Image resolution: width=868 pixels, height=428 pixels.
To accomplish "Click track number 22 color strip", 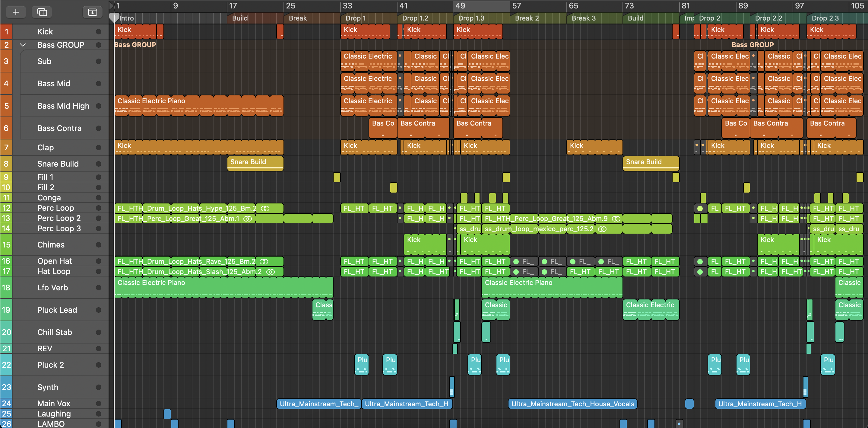I will click(6, 365).
